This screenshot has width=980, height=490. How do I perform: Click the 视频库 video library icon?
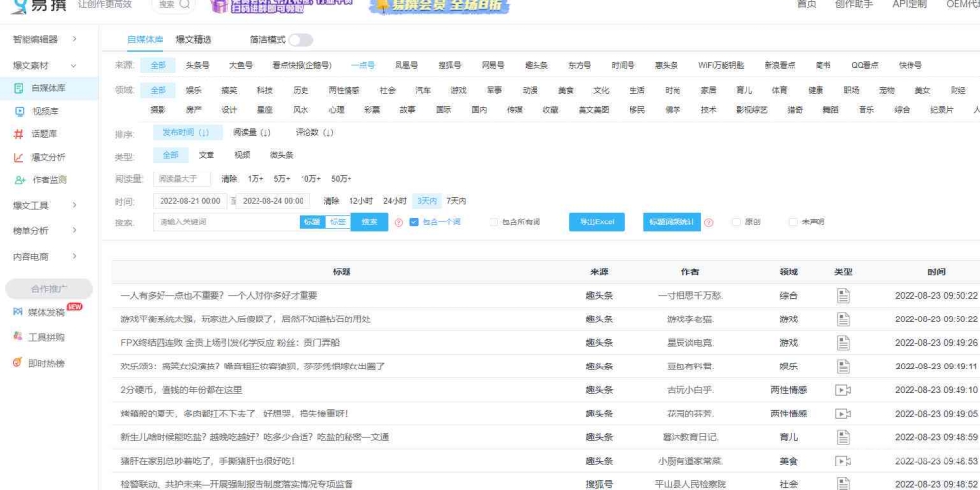[19, 112]
